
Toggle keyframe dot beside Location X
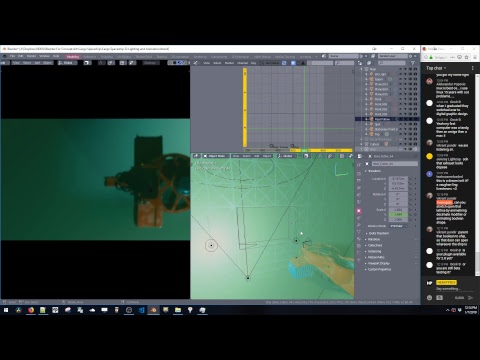415,179
